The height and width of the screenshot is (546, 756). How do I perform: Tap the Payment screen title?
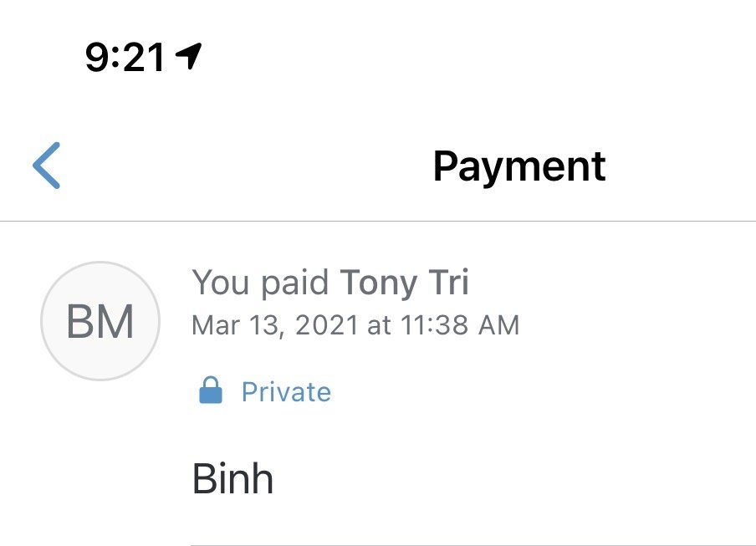[518, 166]
